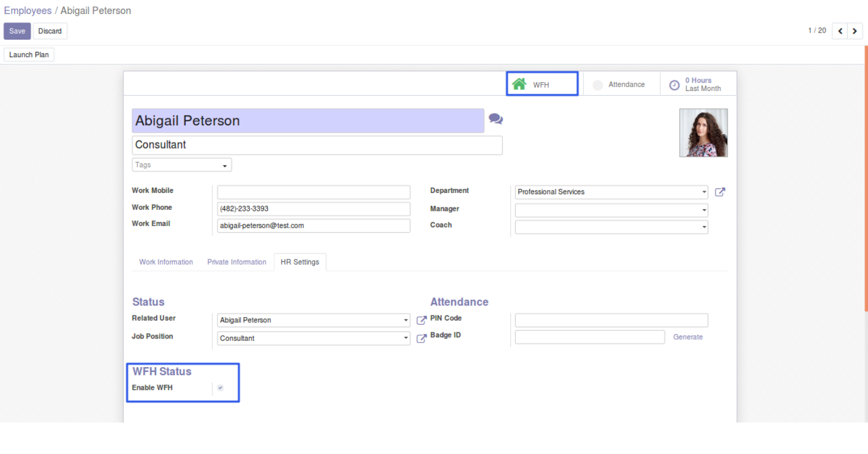The height and width of the screenshot is (454, 868).
Task: Open chat bubble icon beside employee name
Action: coord(495,119)
